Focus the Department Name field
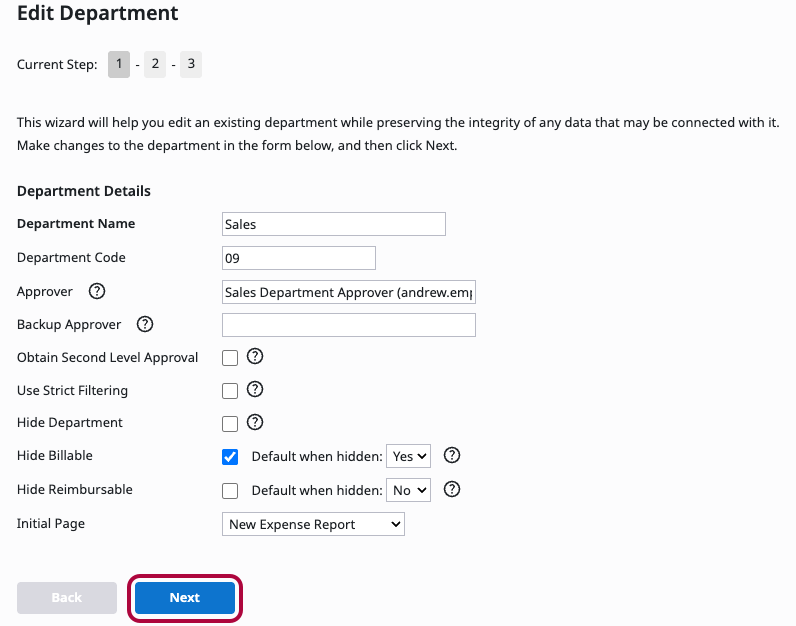 pos(334,224)
